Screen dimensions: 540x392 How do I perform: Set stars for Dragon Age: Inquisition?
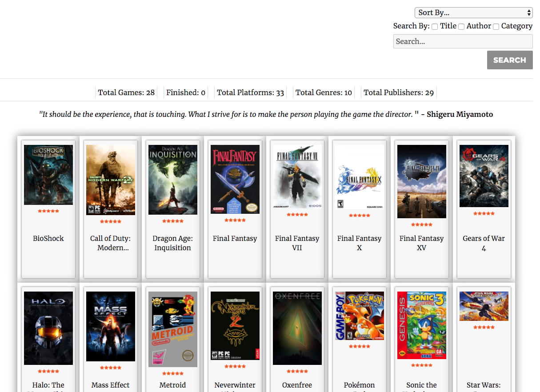173,221
